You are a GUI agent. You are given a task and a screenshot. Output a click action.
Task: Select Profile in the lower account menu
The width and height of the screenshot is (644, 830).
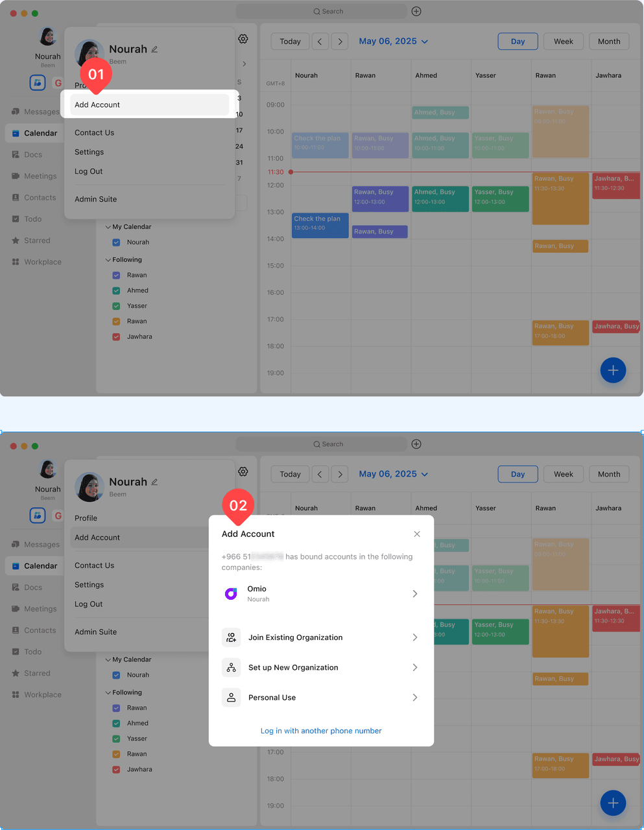86,518
